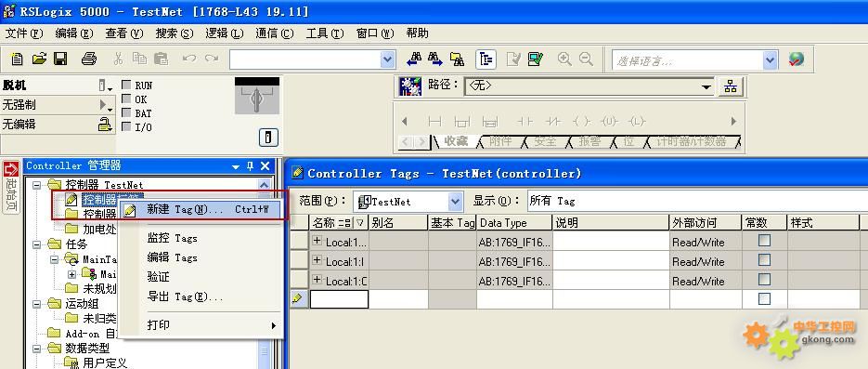The width and height of the screenshot is (868, 369).
Task: Click the New file toolbar icon
Action: click(x=17, y=59)
